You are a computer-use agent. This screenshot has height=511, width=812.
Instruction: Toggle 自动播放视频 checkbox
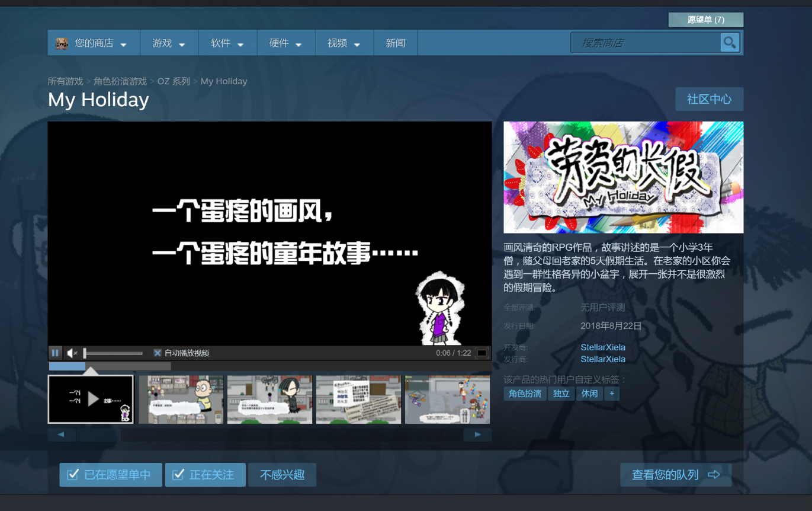coord(158,353)
